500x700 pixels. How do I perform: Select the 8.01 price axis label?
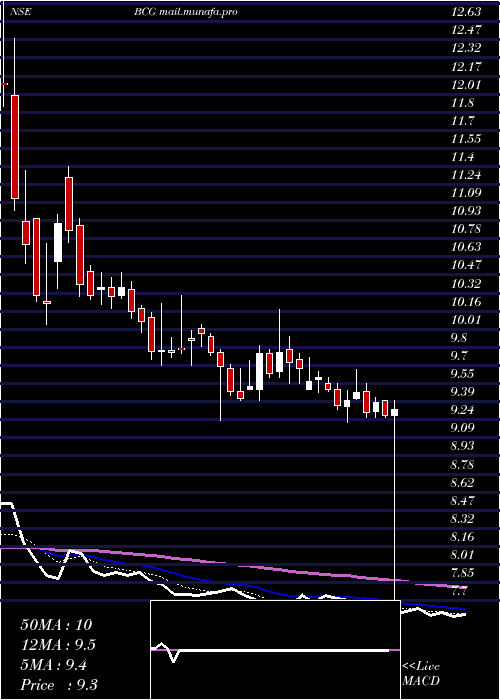tap(462, 555)
